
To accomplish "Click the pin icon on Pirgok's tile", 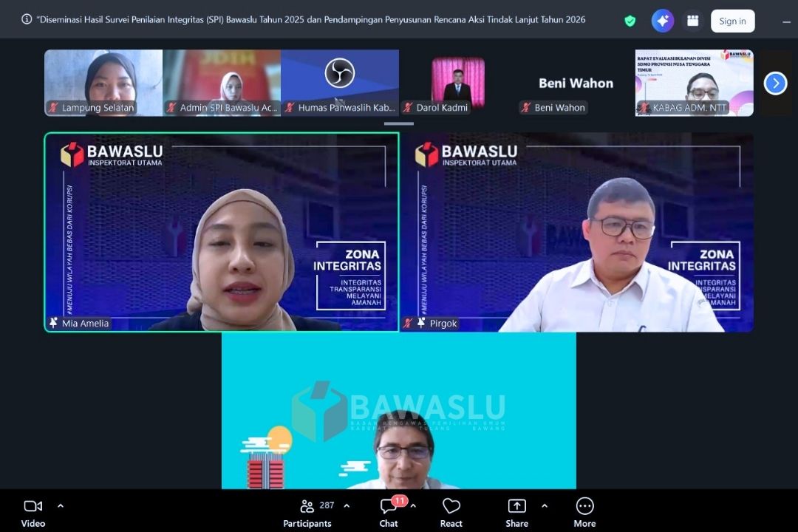I will click(x=421, y=323).
